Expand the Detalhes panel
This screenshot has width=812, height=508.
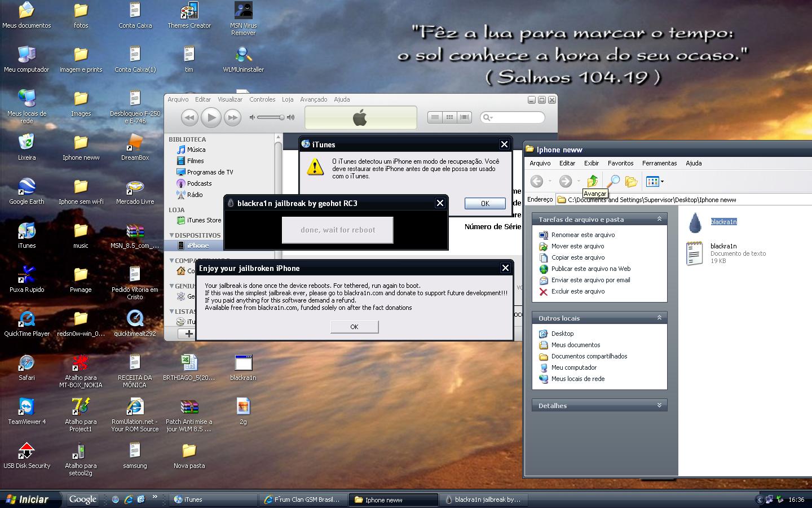pyautogui.click(x=659, y=405)
